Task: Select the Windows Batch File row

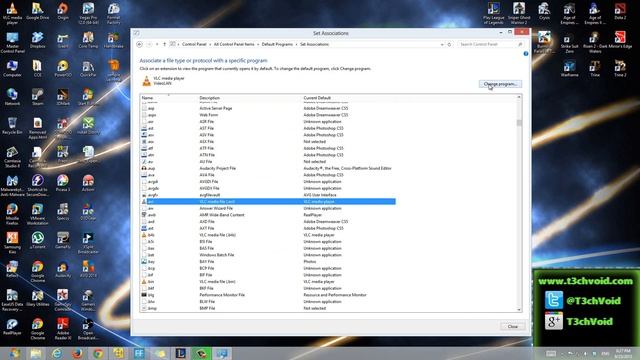Action: (x=268, y=255)
